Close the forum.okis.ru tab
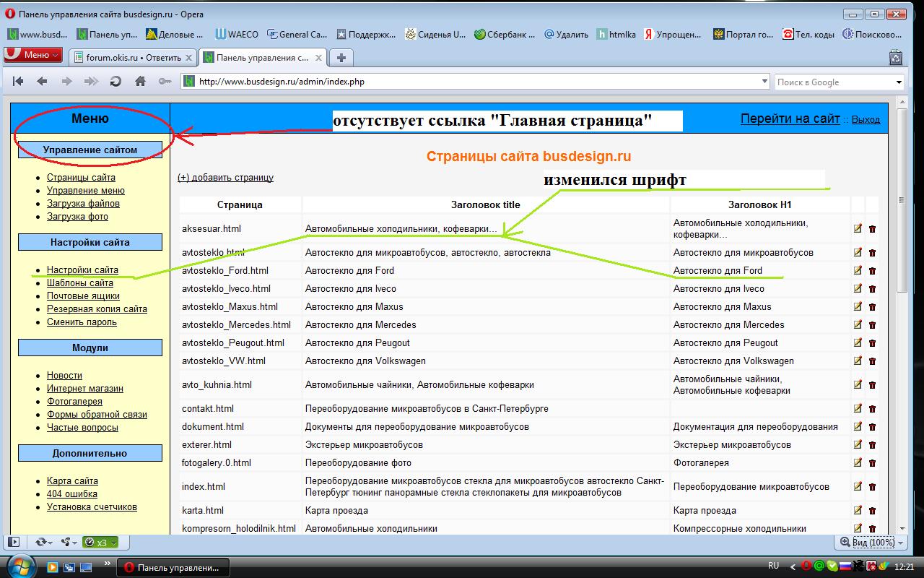This screenshot has width=924, height=578. [x=189, y=58]
